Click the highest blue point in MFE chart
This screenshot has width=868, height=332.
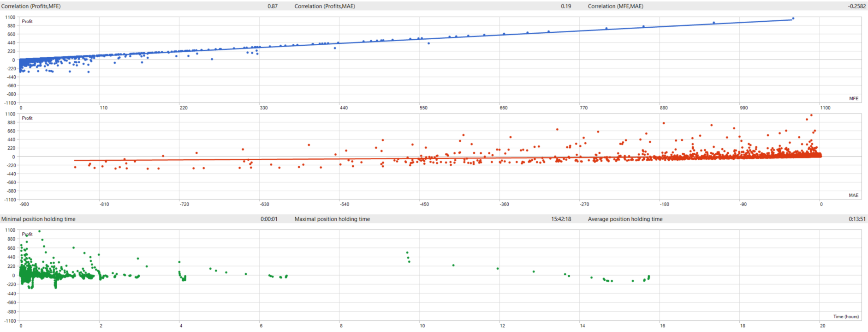793,18
